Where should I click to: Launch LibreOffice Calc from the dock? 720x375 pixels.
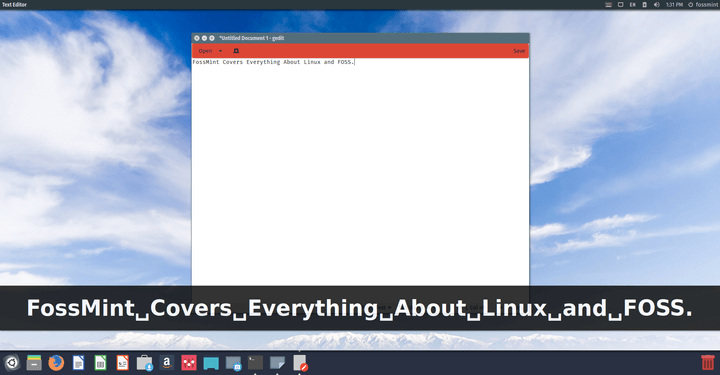click(x=101, y=363)
